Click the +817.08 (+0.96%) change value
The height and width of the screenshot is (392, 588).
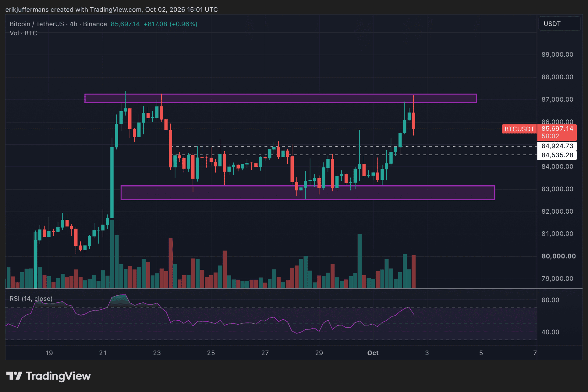pyautogui.click(x=170, y=24)
